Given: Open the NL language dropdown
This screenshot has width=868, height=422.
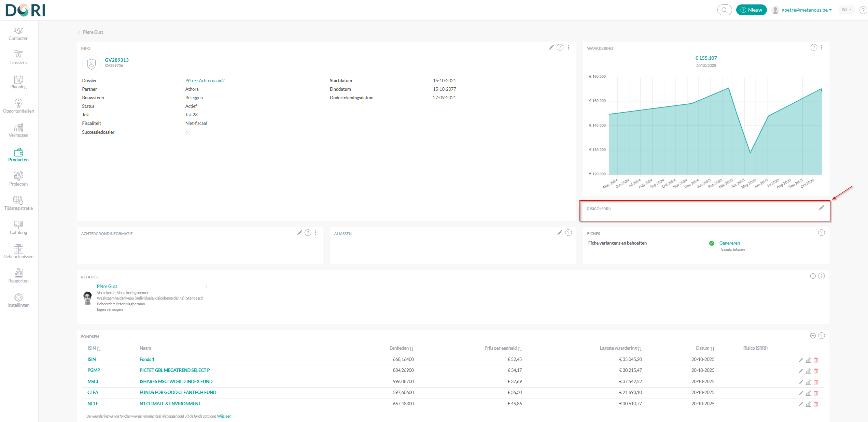Looking at the screenshot, I should 846,10.
